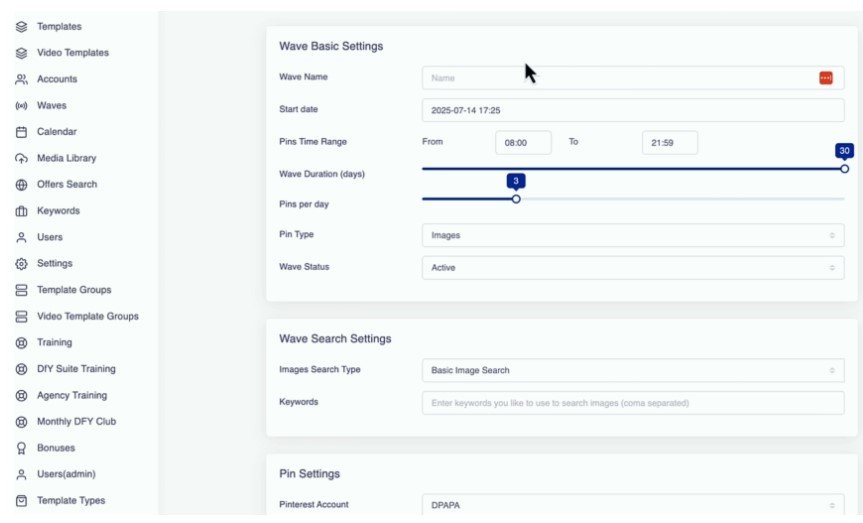Click the Settings gear icon
The width and height of the screenshot is (863, 523).
click(x=21, y=264)
